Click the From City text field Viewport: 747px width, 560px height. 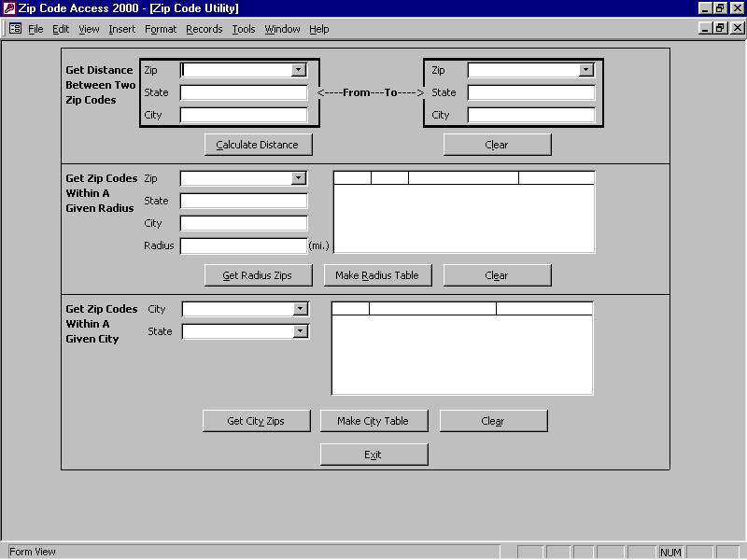pos(244,115)
